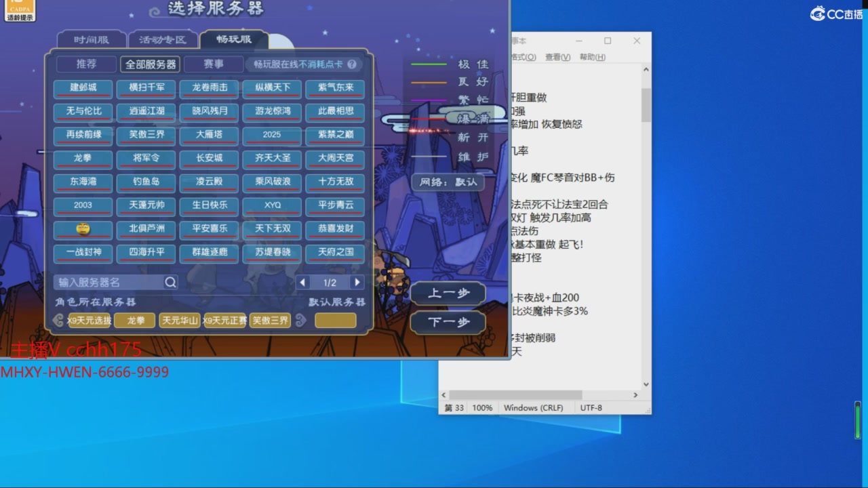The width and height of the screenshot is (868, 488).
Task: Go to previous server page arrow
Action: point(303,282)
